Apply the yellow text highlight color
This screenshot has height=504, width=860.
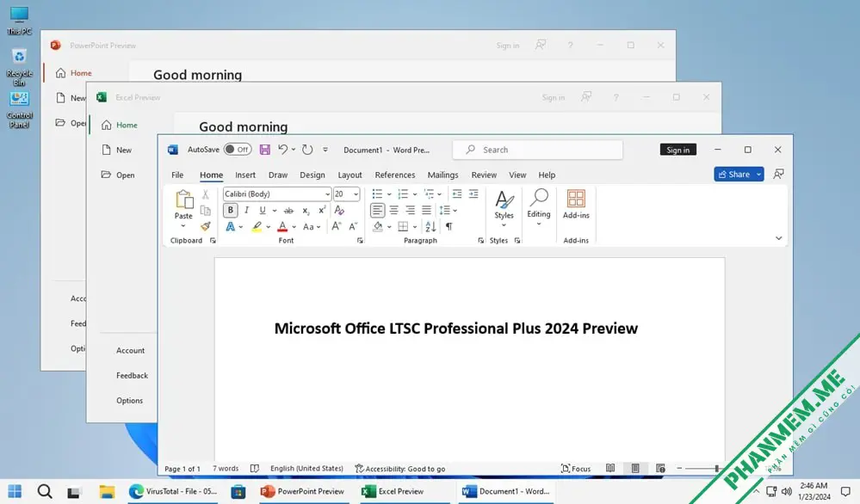[x=257, y=226]
